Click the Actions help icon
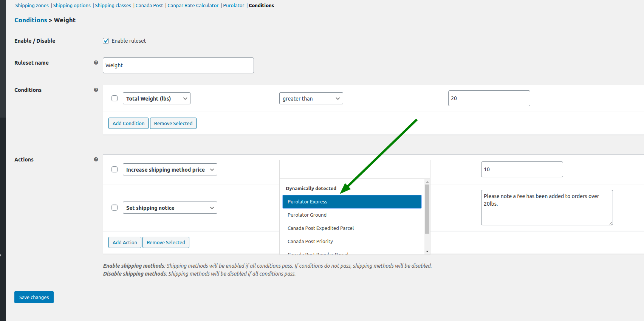 point(96,160)
